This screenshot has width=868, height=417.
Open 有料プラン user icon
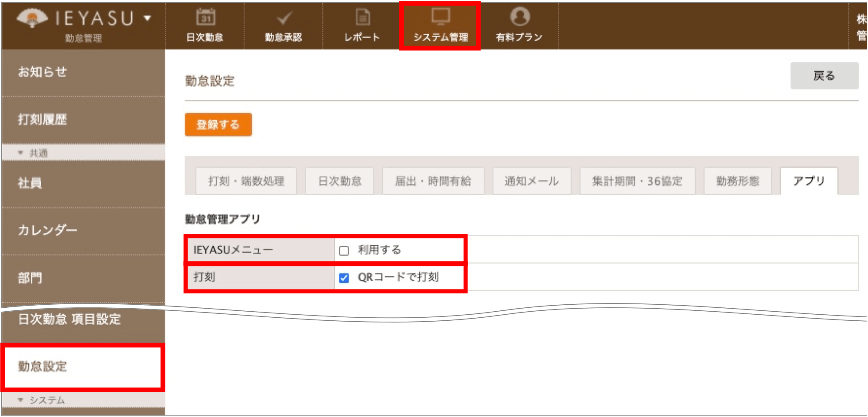pyautogui.click(x=519, y=17)
